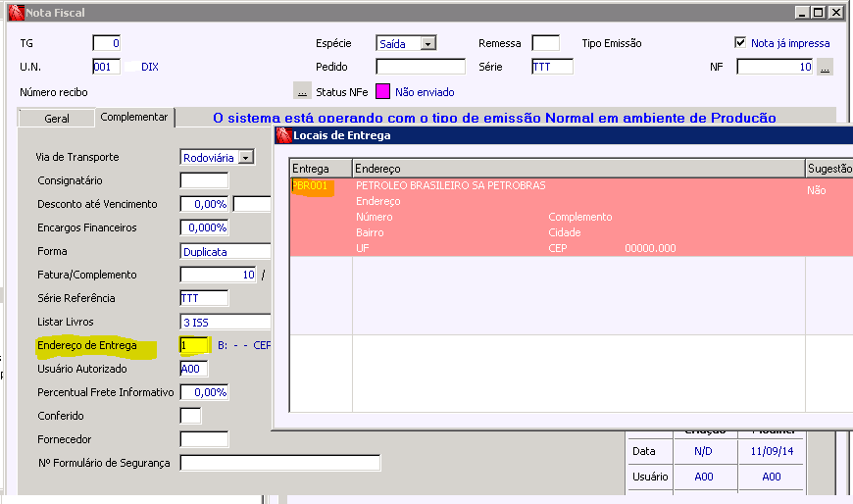853x504 pixels.
Task: Switch to the Geral tab
Action: click(57, 118)
